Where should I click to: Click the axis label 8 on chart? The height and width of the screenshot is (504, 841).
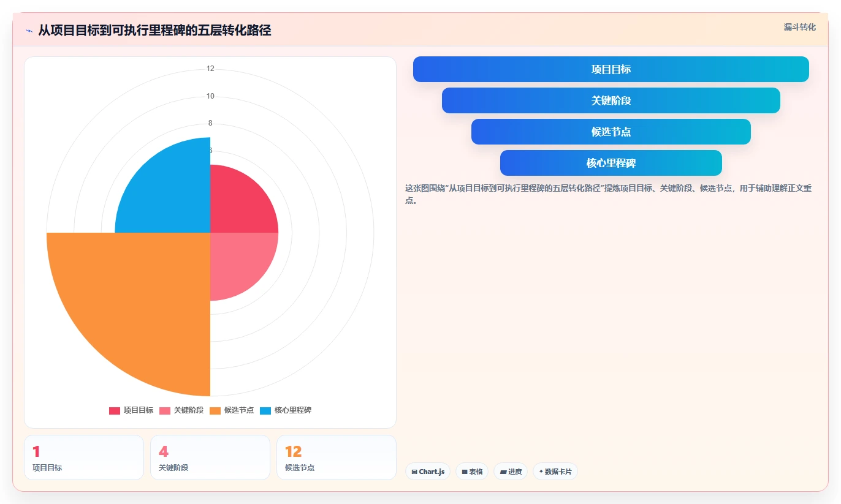tap(210, 123)
